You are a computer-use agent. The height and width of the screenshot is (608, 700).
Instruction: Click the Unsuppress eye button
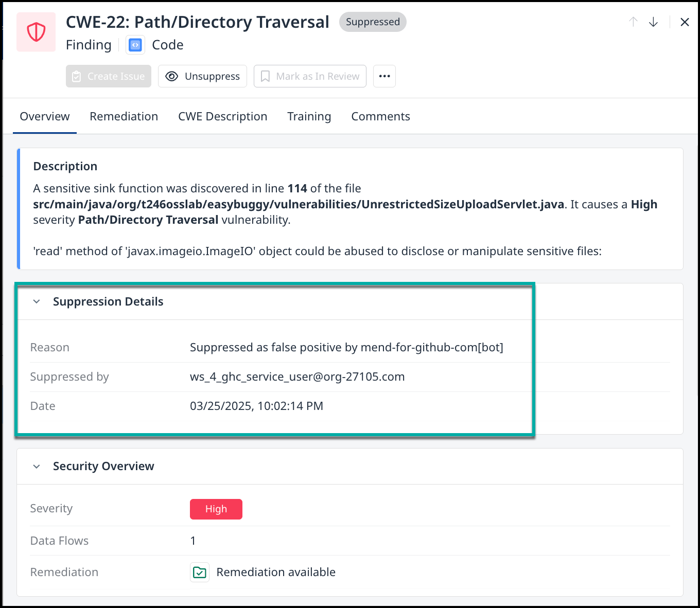(x=202, y=76)
